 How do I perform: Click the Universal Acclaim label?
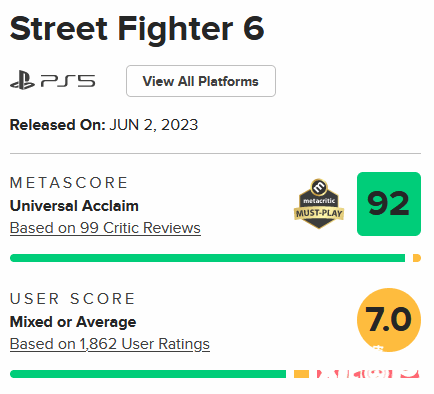coord(74,206)
